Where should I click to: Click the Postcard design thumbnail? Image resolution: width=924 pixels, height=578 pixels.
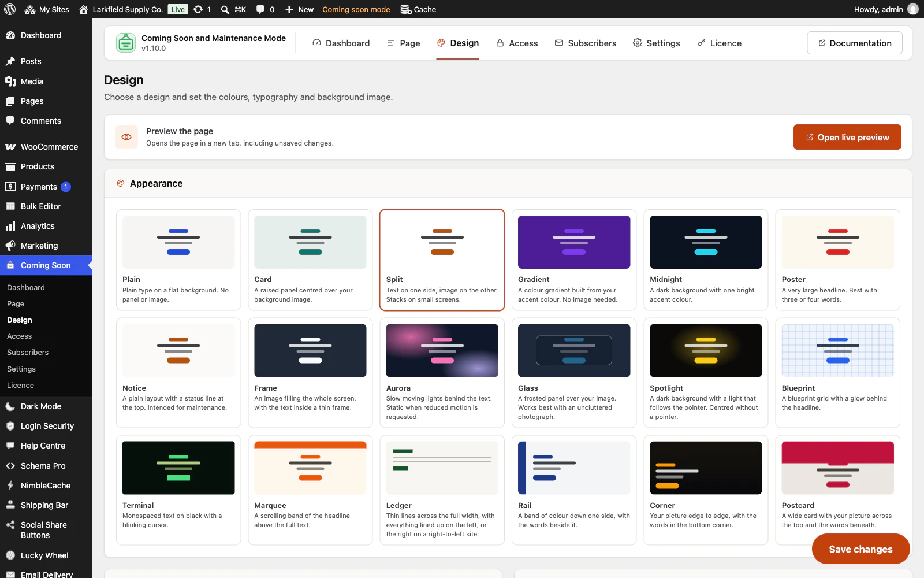837,468
